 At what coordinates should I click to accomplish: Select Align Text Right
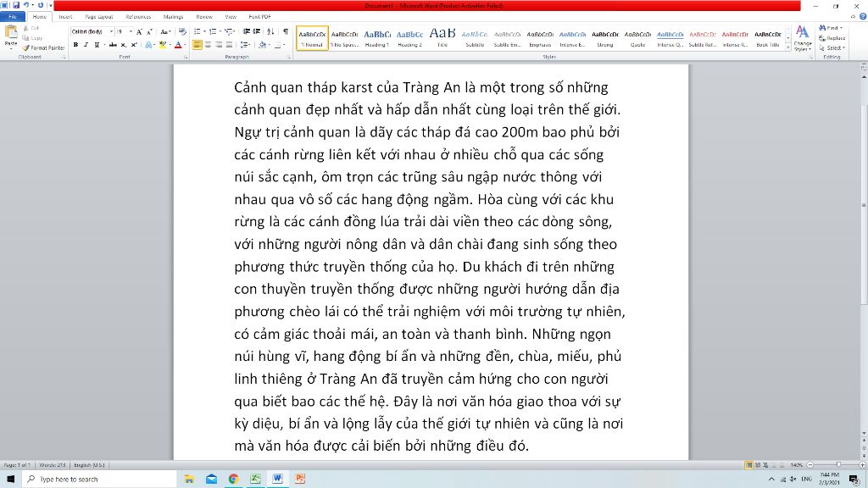coord(219,45)
